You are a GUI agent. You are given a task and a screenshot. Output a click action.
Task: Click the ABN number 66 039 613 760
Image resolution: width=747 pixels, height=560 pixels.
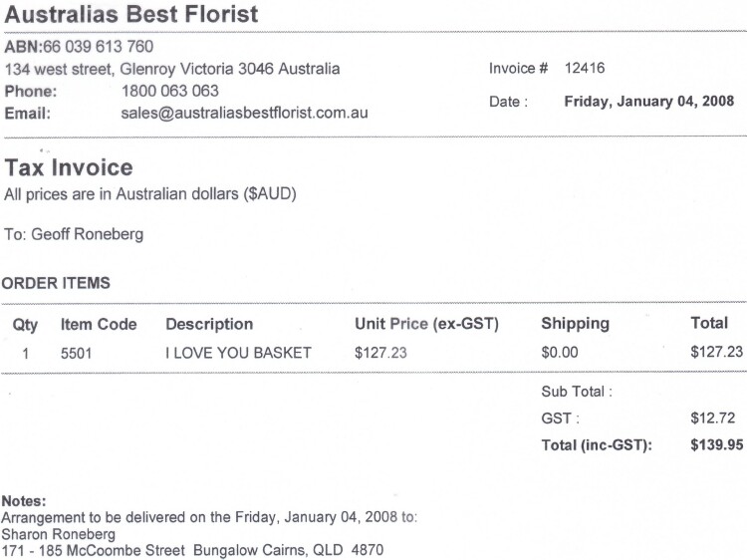pos(99,46)
